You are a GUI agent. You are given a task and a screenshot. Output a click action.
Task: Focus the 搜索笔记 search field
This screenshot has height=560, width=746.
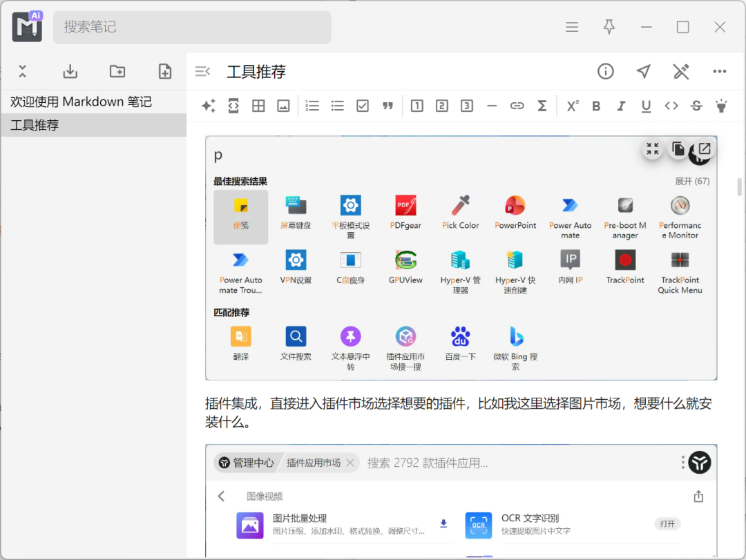(x=192, y=27)
